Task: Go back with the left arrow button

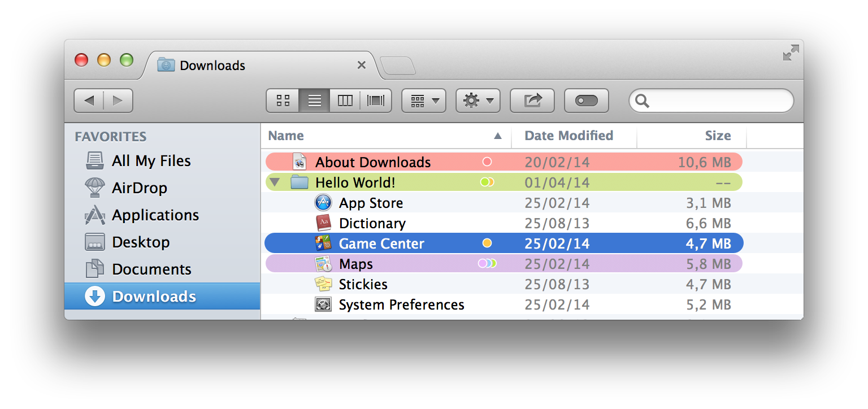Action: [x=89, y=101]
